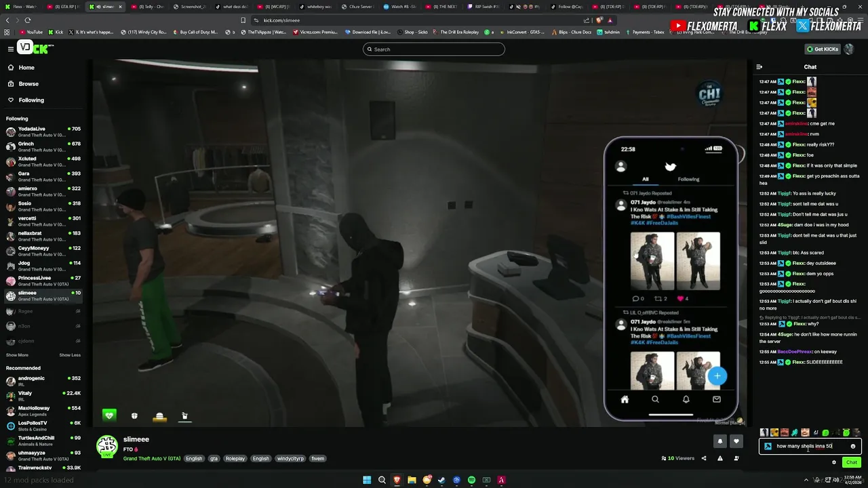Image resolution: width=868 pixels, height=488 pixels.
Task: Click the green health HUD icon
Action: pyautogui.click(x=109, y=415)
